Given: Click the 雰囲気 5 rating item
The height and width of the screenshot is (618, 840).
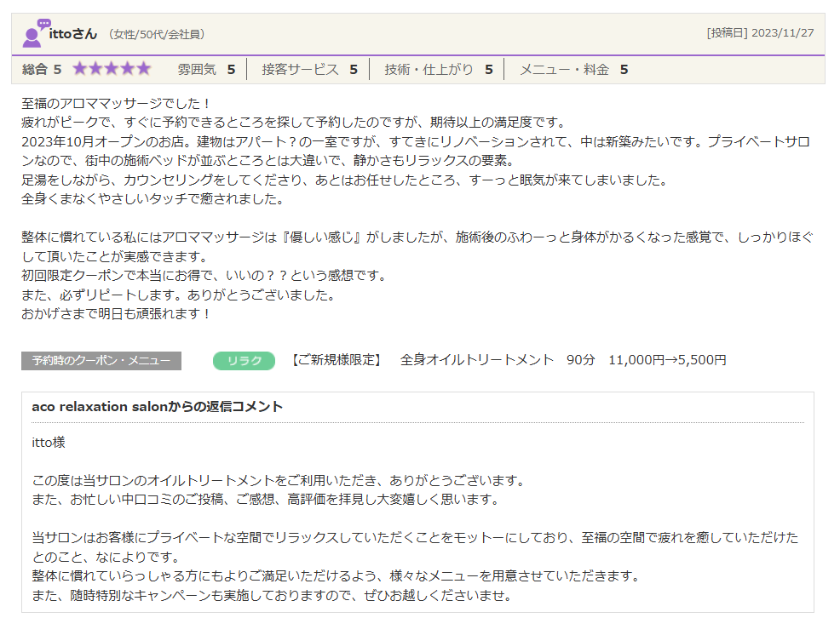Looking at the screenshot, I should [x=206, y=70].
